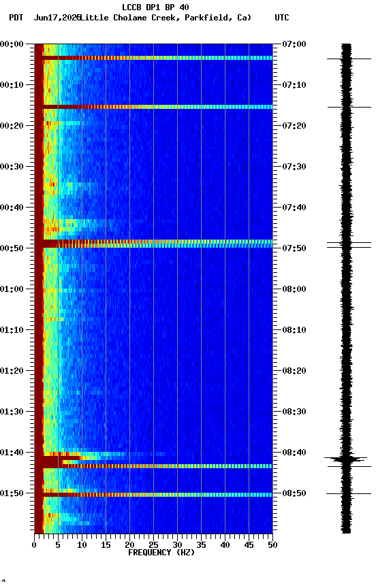Click the '07:00' UTC time label
The height and width of the screenshot is (588, 376).
tap(294, 44)
